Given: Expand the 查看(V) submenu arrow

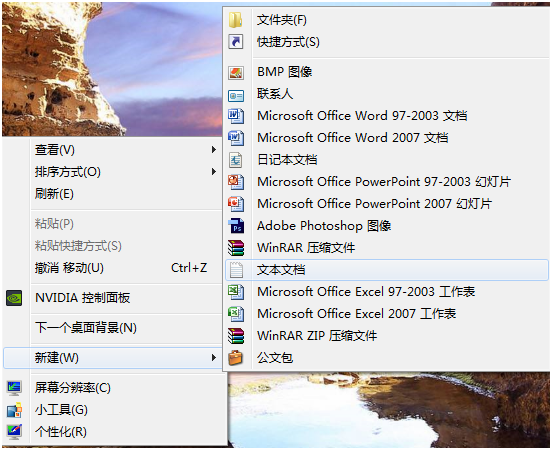Looking at the screenshot, I should (x=213, y=150).
